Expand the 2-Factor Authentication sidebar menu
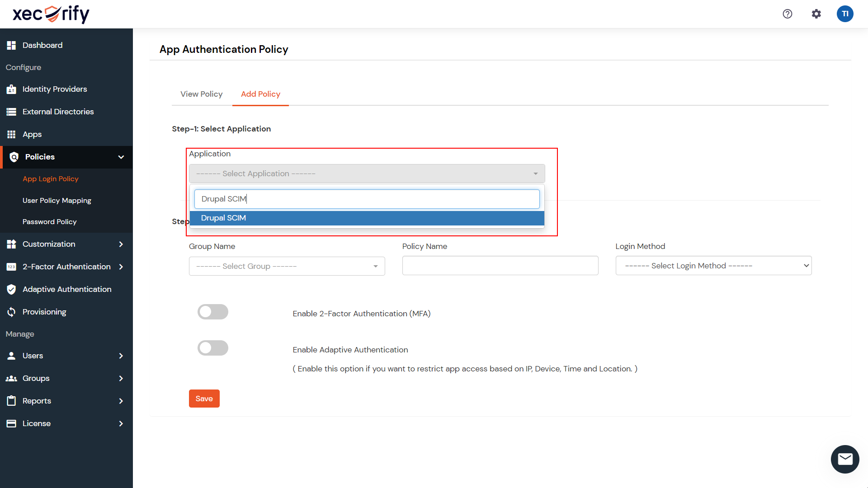Viewport: 868px width, 488px height. [66, 267]
